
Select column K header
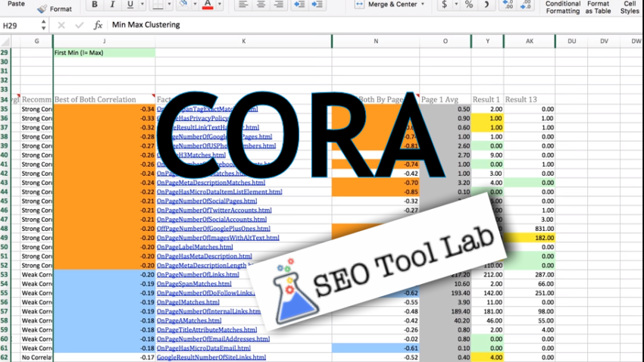click(x=243, y=39)
